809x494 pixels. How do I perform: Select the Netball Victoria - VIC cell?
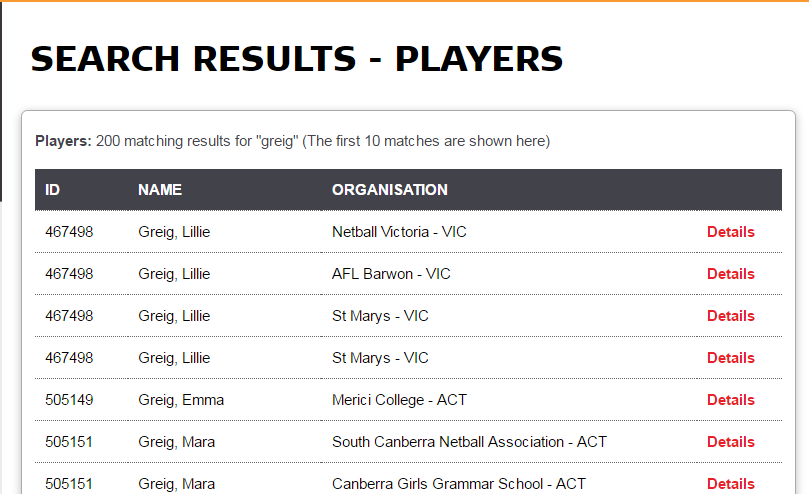399,232
